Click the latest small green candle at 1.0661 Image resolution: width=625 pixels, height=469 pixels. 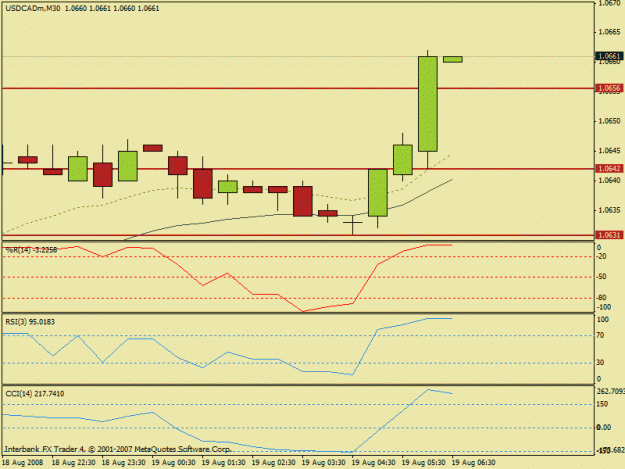click(453, 59)
